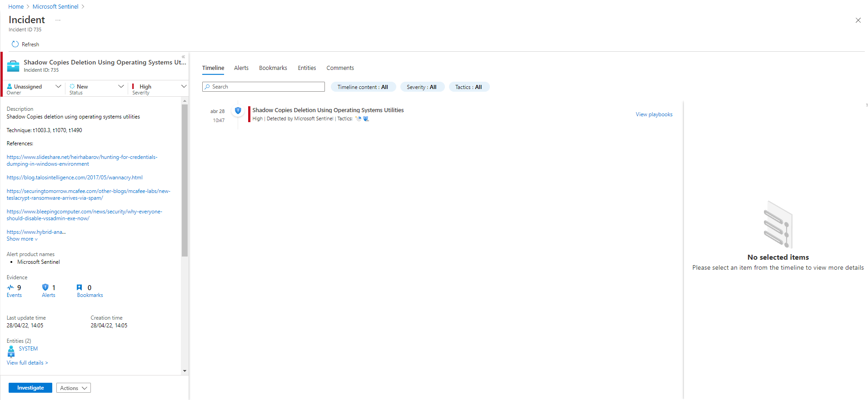Click the Bookmarks ribbon icon under Evidence
The image size is (868, 400).
80,287
